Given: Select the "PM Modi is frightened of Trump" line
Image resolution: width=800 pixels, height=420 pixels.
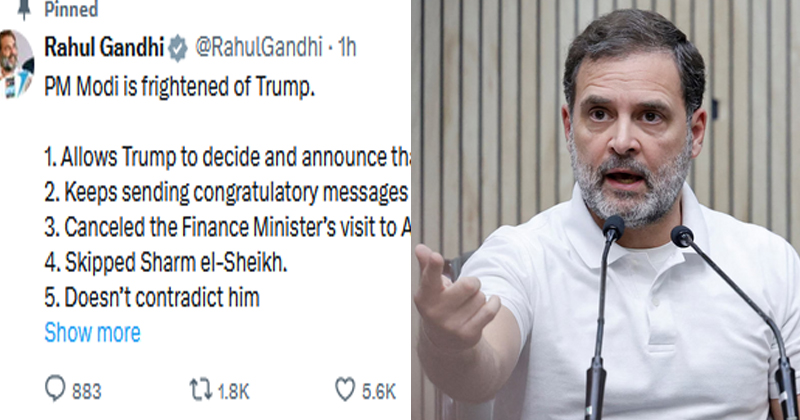Looking at the screenshot, I should click(179, 87).
